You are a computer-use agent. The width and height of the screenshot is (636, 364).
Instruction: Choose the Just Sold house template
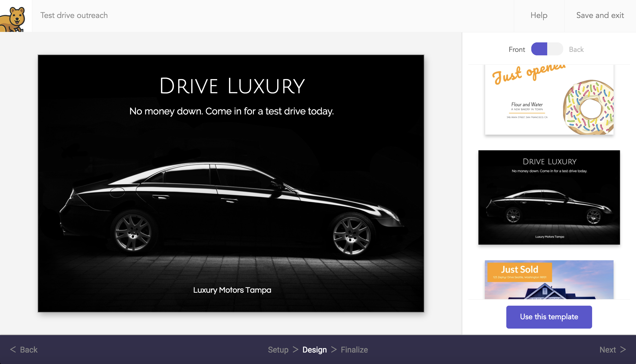point(549,279)
